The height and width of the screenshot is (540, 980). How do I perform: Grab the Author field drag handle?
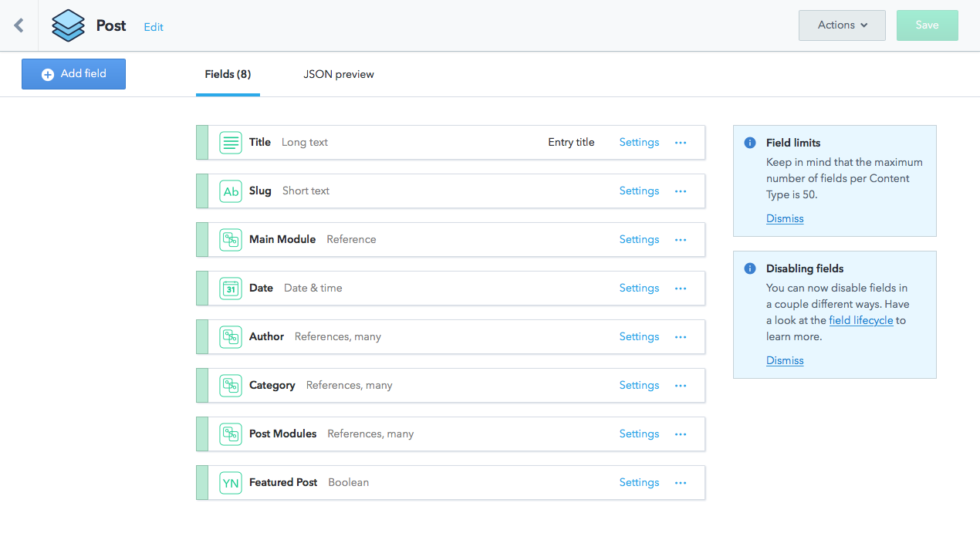202,337
